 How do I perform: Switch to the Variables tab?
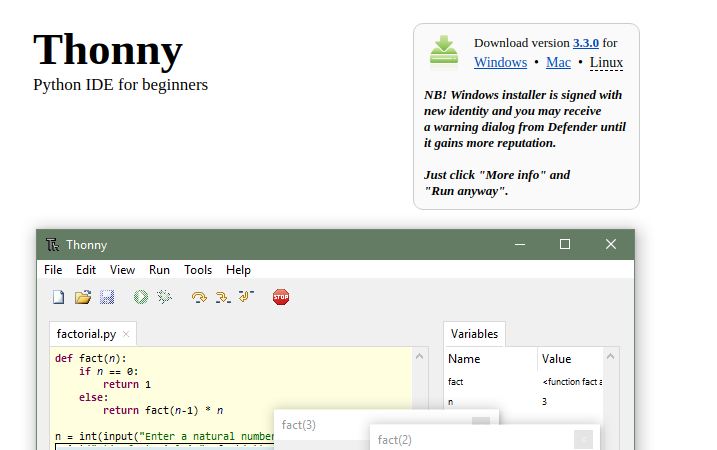click(474, 334)
